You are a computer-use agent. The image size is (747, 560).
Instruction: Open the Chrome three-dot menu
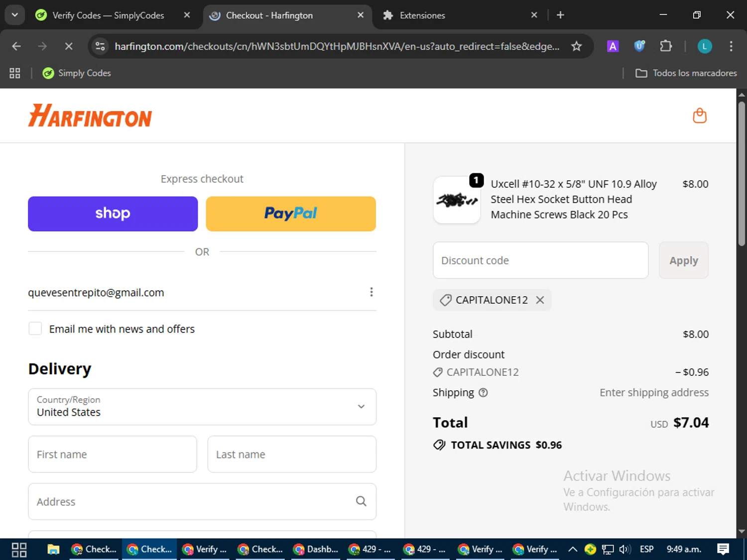coord(731,46)
